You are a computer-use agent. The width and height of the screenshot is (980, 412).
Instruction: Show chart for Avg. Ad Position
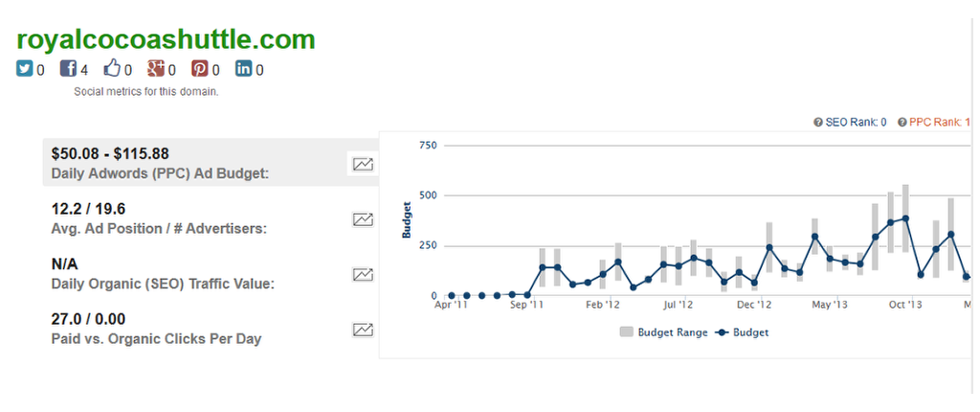click(363, 219)
